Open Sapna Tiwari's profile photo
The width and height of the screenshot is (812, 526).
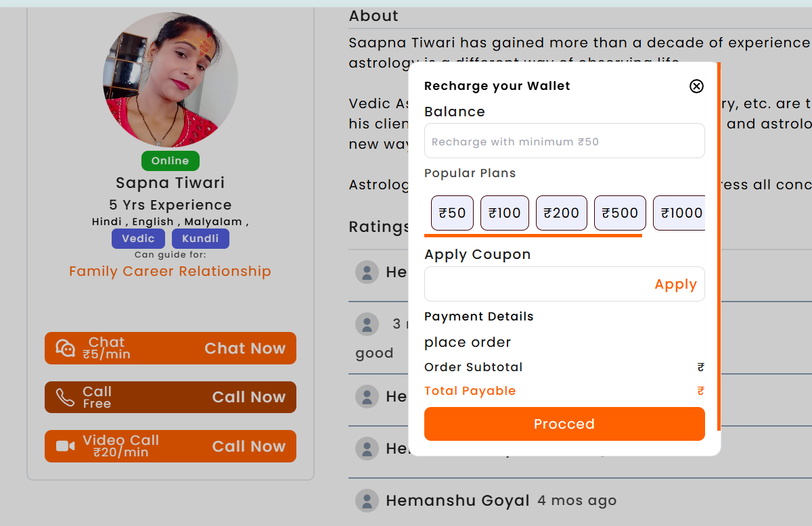click(x=171, y=80)
